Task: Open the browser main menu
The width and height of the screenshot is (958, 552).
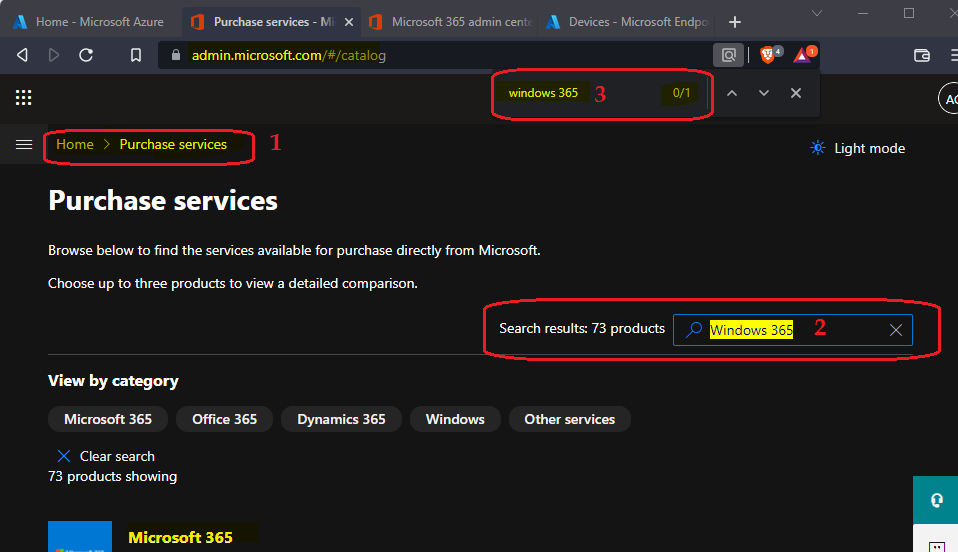Action: pyautogui.click(x=953, y=56)
